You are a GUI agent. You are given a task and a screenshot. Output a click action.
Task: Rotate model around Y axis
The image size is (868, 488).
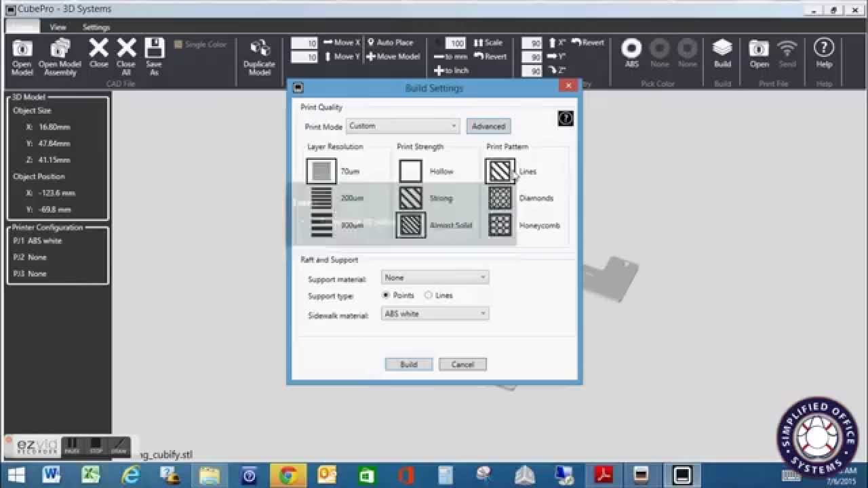(557, 56)
